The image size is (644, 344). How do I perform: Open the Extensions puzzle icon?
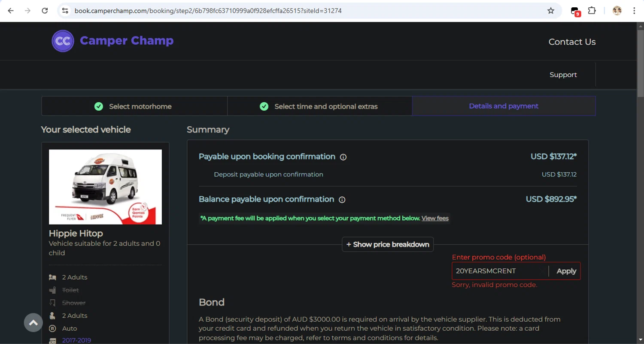pos(592,11)
